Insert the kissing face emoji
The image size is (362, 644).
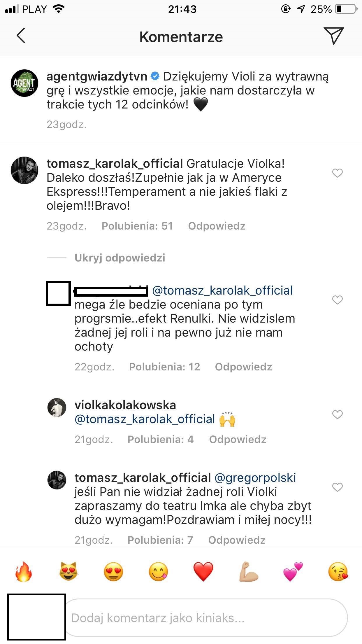(338, 572)
